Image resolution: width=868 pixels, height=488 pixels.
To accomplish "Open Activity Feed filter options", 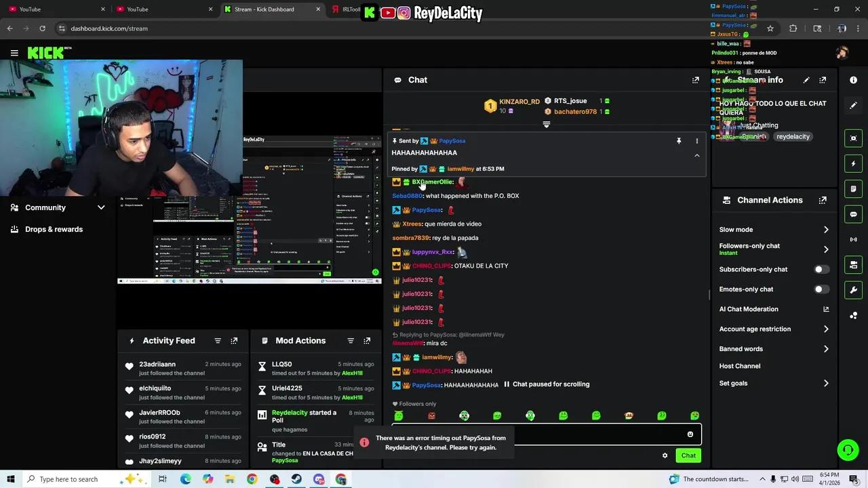I will 218,341.
